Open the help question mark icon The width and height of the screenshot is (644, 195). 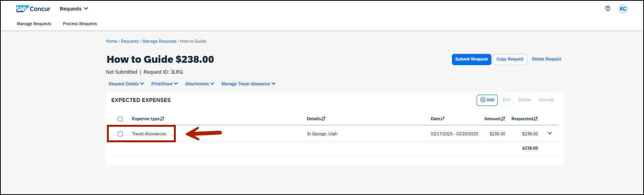pos(608,9)
